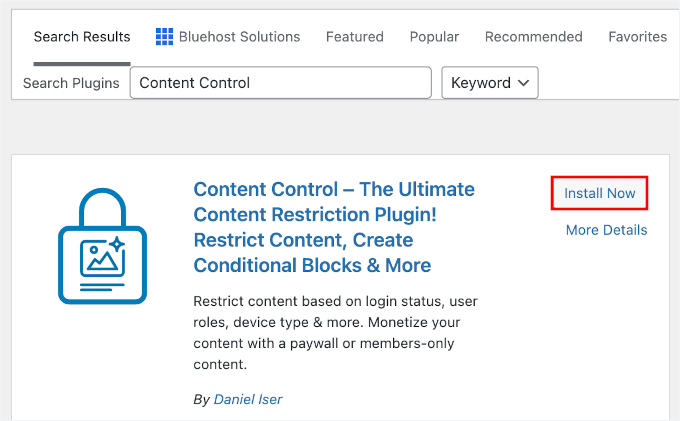The width and height of the screenshot is (680, 421).
Task: Click the chevron arrow on the Keyword select
Action: point(521,83)
